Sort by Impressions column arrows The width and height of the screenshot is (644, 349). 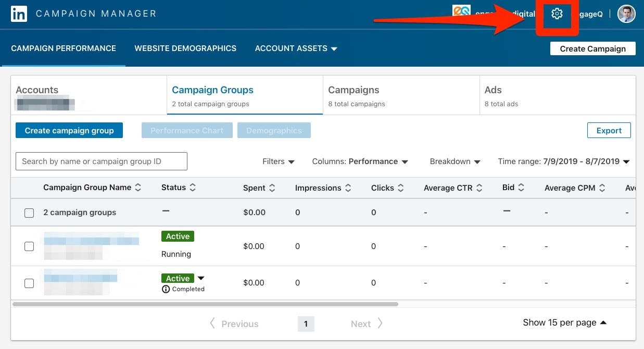348,188
